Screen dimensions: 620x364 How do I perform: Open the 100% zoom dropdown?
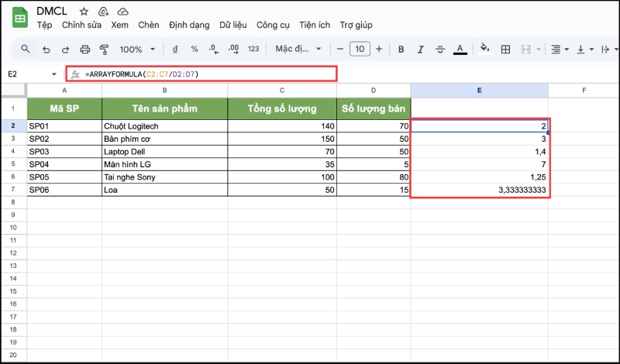point(136,50)
